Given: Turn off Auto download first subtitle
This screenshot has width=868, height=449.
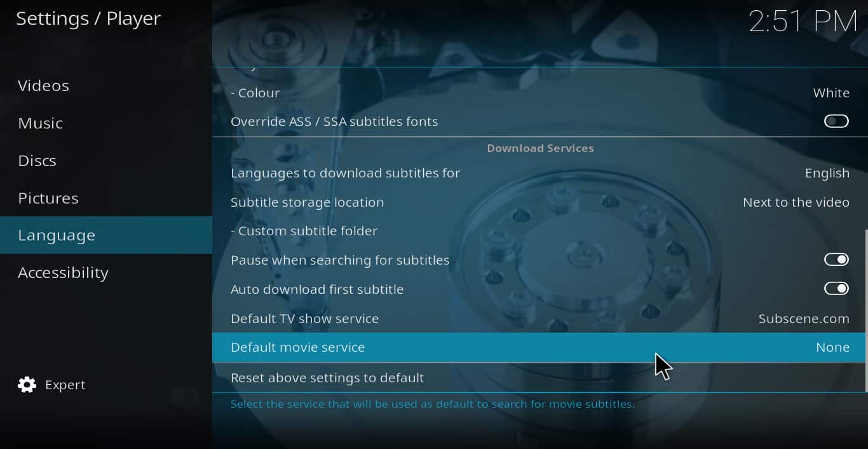Looking at the screenshot, I should click(836, 289).
